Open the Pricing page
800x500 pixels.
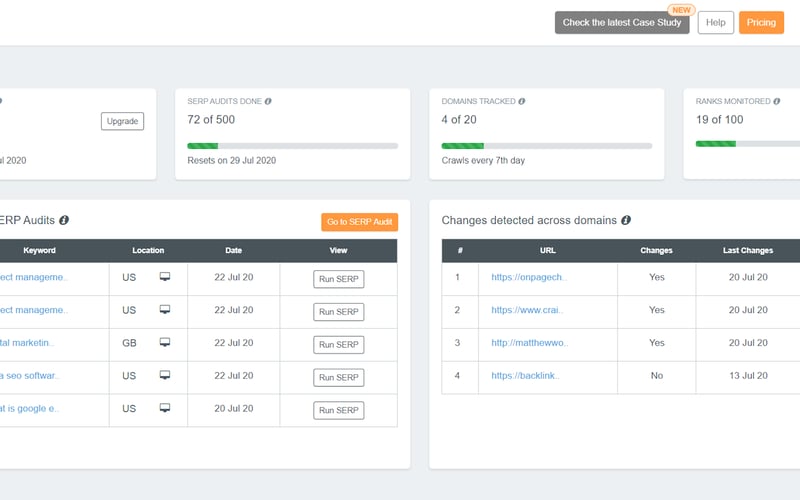pos(761,22)
